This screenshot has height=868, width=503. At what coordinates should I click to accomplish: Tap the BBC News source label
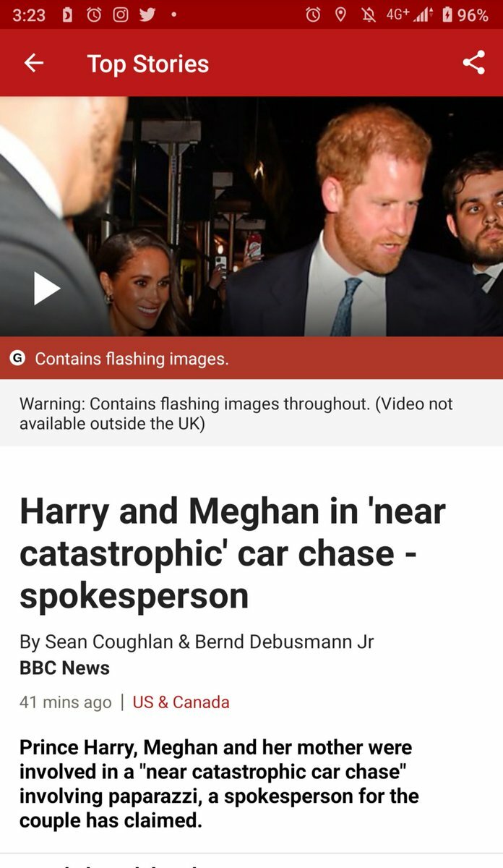[x=65, y=668]
